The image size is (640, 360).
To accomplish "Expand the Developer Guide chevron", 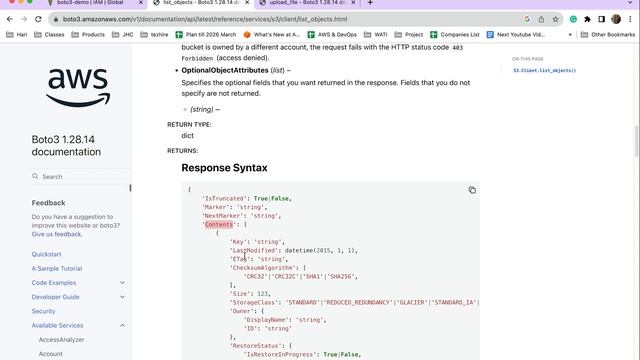I will [122, 297].
